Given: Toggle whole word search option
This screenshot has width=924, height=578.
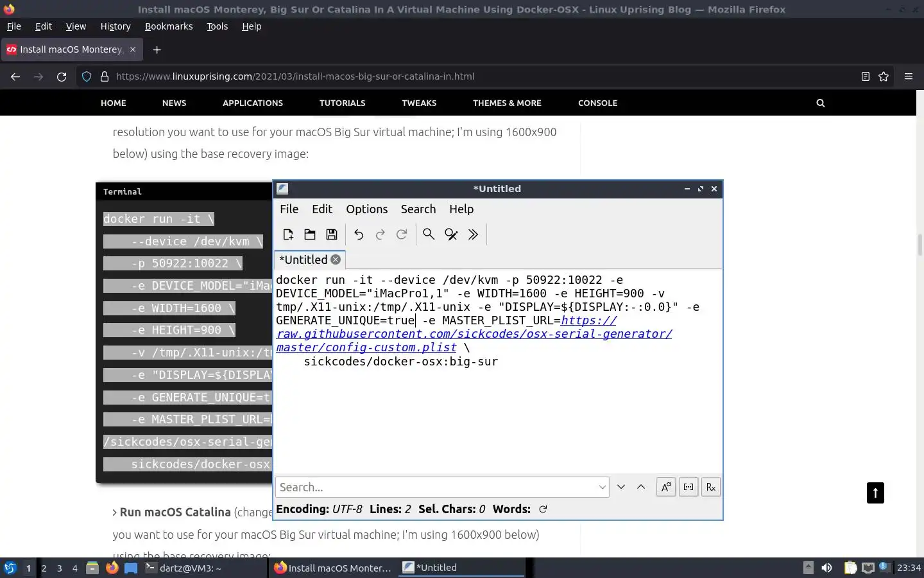Looking at the screenshot, I should tap(689, 487).
